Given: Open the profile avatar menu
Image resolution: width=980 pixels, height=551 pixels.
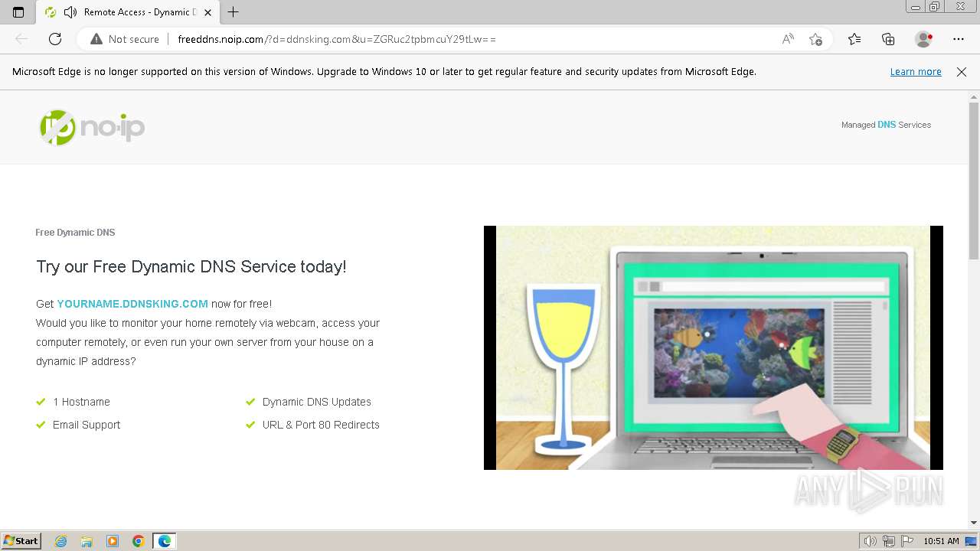Looking at the screenshot, I should click(923, 39).
